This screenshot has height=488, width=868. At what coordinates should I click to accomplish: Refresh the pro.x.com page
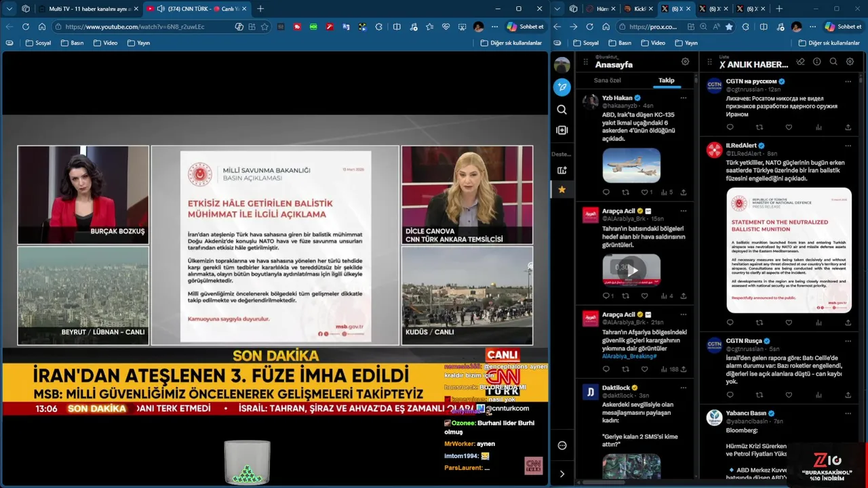coord(589,26)
